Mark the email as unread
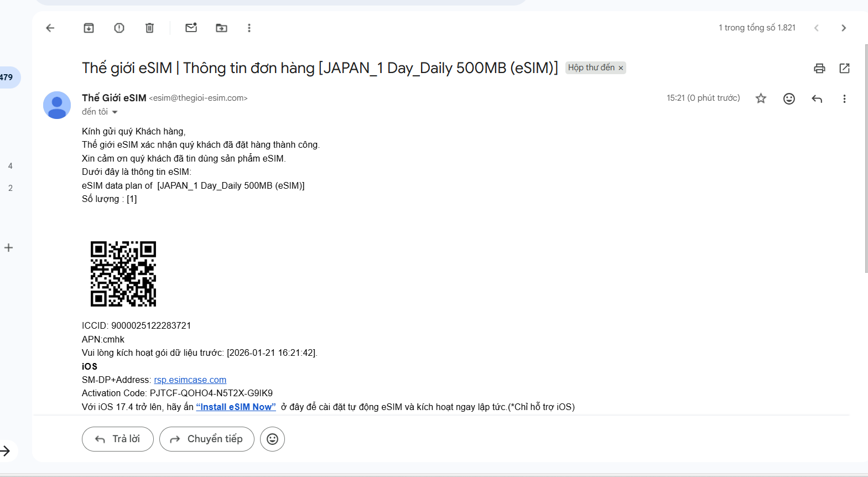868x477 pixels. point(191,28)
